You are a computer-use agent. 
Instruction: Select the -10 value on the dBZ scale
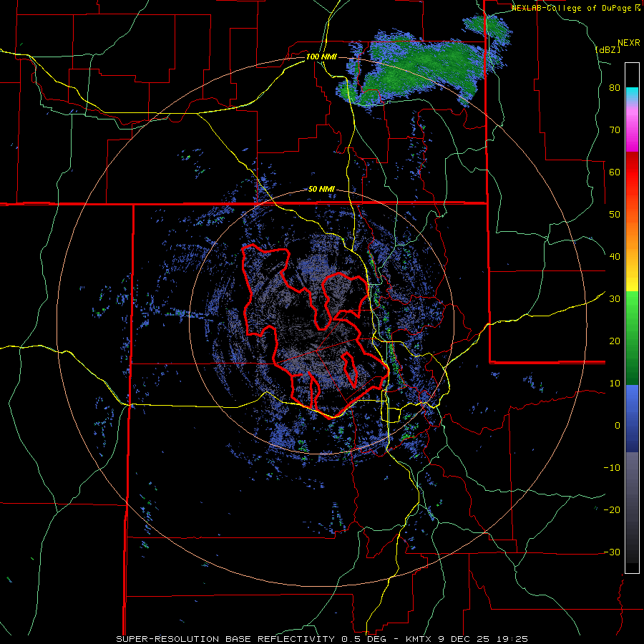[612, 467]
